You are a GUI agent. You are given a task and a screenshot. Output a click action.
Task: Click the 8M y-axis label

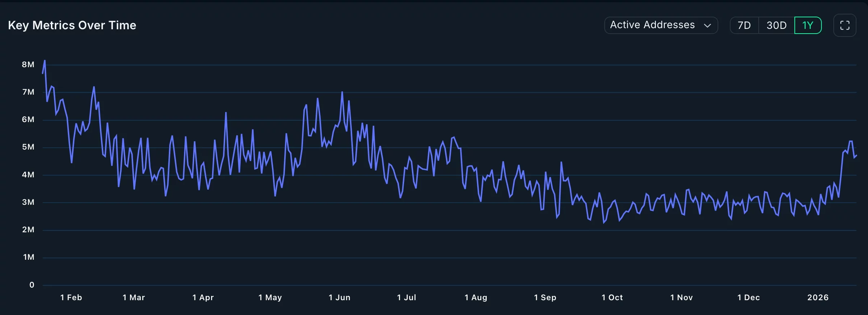28,65
